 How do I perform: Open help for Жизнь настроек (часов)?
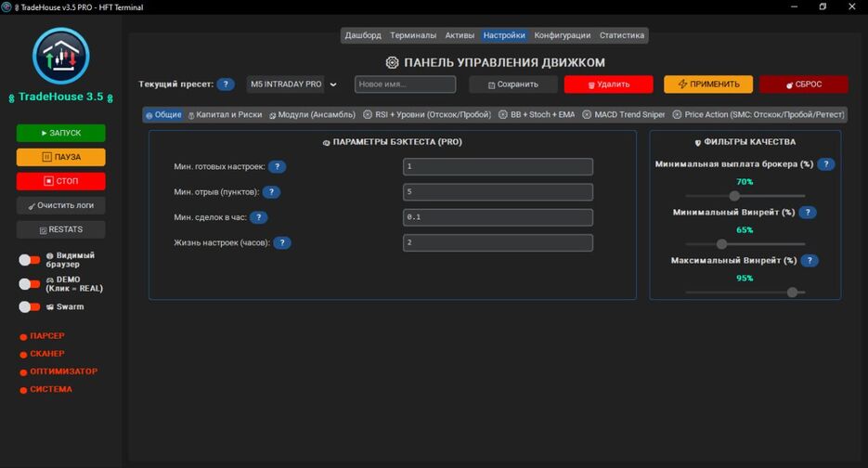282,242
